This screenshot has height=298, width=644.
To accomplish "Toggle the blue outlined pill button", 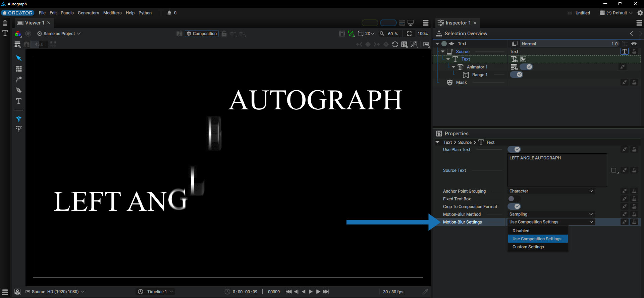I will coord(388,23).
